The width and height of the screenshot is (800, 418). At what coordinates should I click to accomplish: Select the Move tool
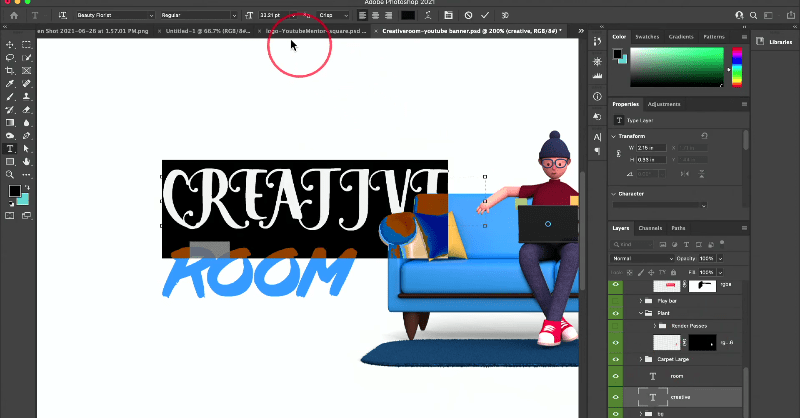click(10, 44)
